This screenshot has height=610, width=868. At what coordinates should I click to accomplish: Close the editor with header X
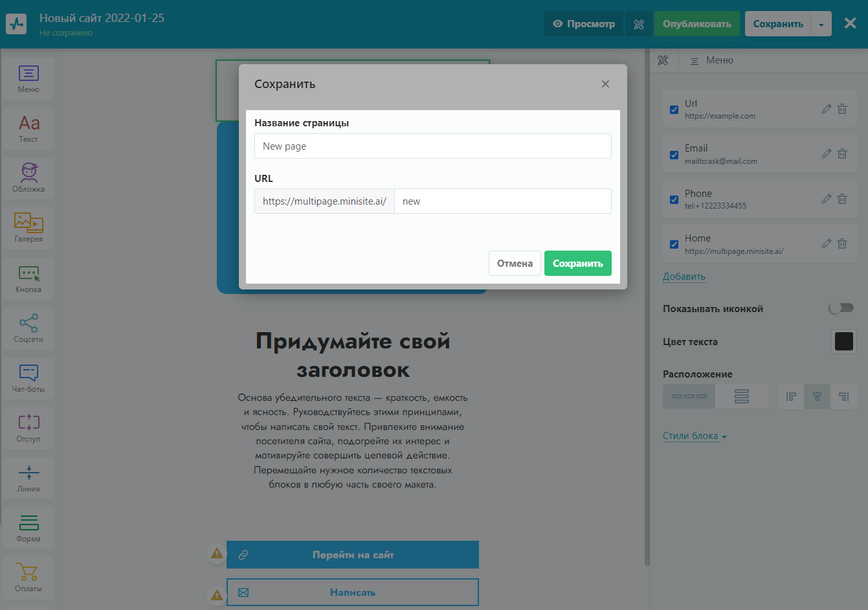click(x=851, y=23)
